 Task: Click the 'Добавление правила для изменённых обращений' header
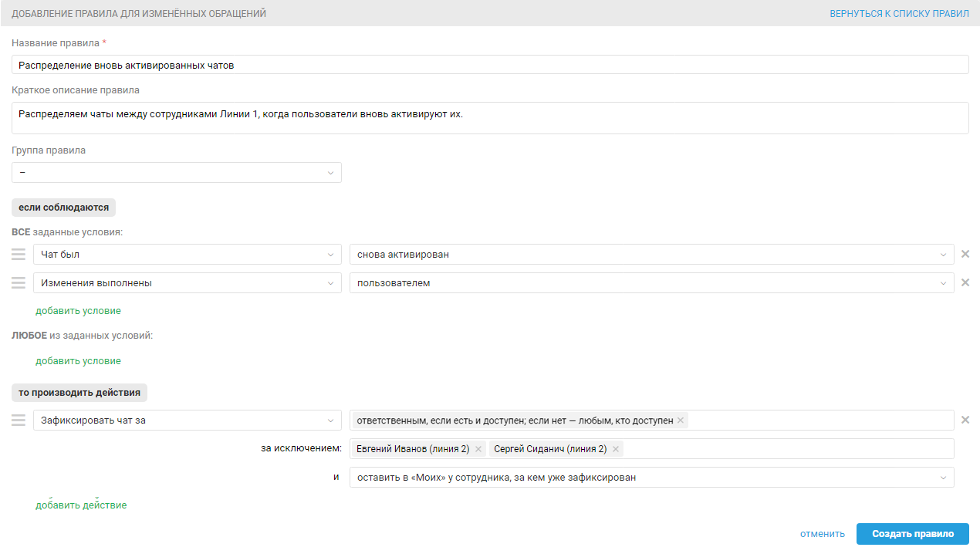point(139,14)
